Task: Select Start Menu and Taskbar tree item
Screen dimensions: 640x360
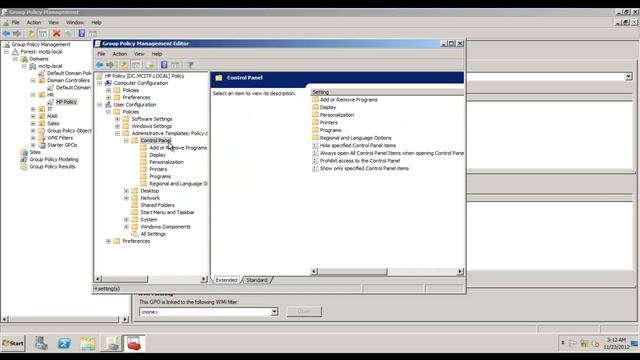Action: tap(167, 213)
